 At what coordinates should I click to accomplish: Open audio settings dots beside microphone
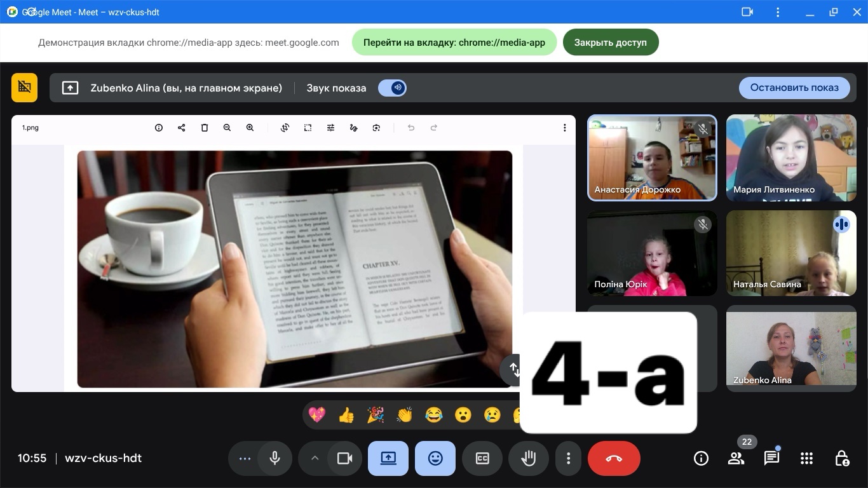[245, 458]
